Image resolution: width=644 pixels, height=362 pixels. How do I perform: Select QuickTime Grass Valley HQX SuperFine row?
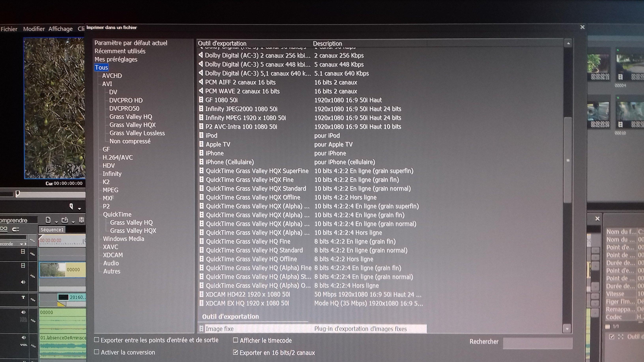[x=313, y=171]
